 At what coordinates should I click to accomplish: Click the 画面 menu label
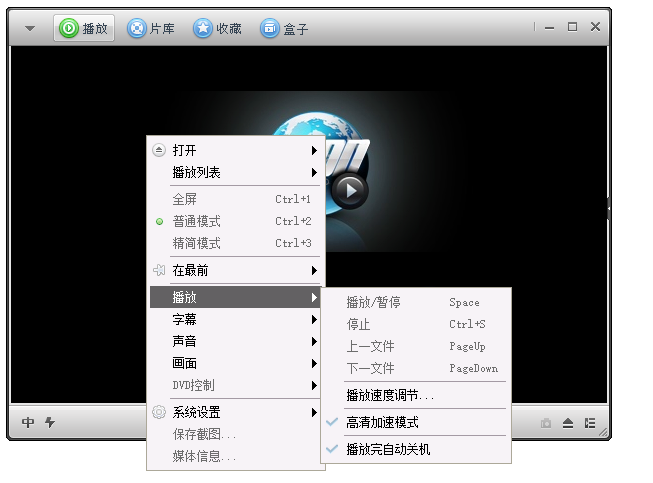(184, 363)
